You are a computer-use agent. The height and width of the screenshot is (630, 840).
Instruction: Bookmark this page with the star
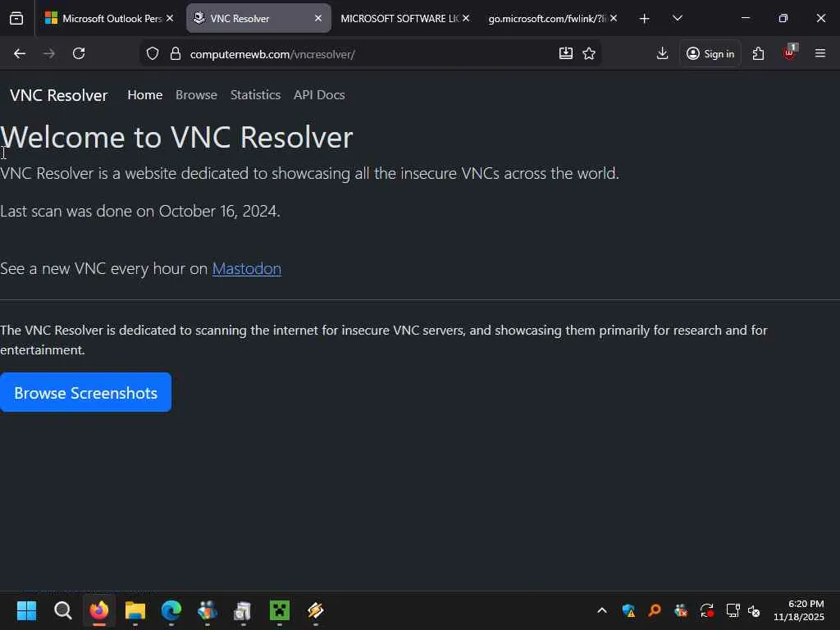click(x=589, y=53)
